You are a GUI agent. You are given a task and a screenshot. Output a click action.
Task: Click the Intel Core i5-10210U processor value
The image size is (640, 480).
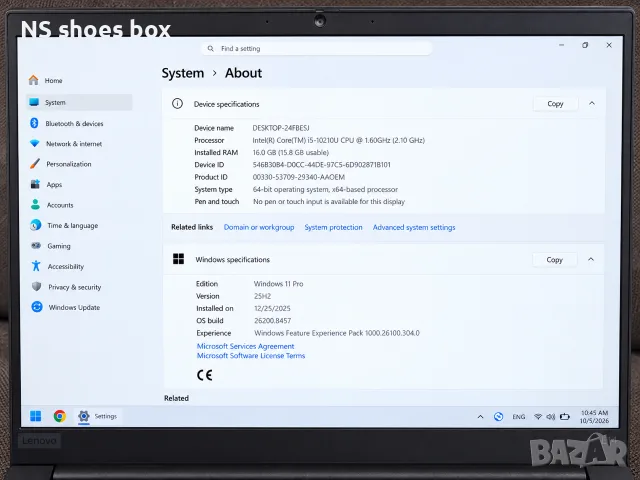338,140
